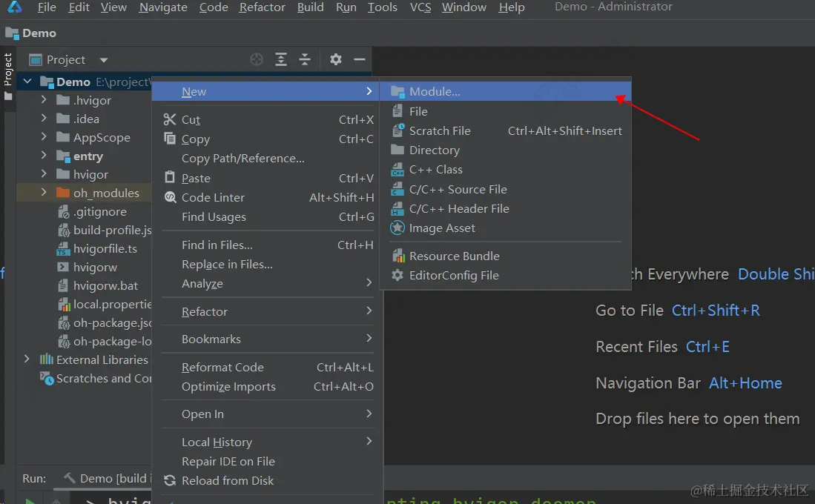Click the local.properties file icon
815x504 pixels.
[x=64, y=304]
